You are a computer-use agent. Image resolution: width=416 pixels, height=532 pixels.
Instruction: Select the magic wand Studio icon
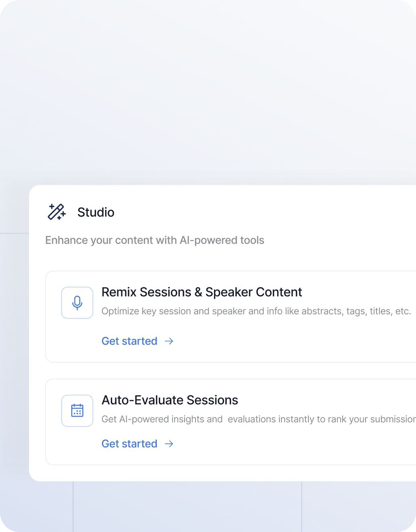pos(56,212)
